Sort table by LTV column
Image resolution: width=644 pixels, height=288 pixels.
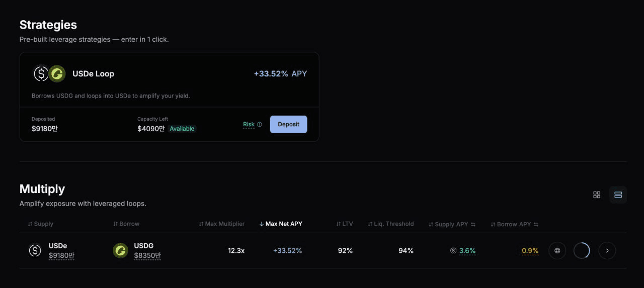(x=345, y=224)
